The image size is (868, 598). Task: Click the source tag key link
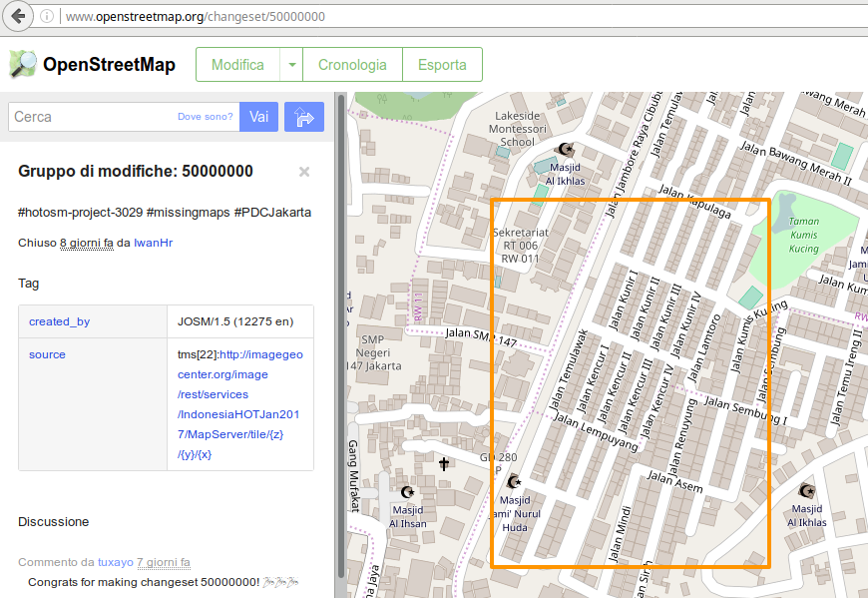(47, 354)
